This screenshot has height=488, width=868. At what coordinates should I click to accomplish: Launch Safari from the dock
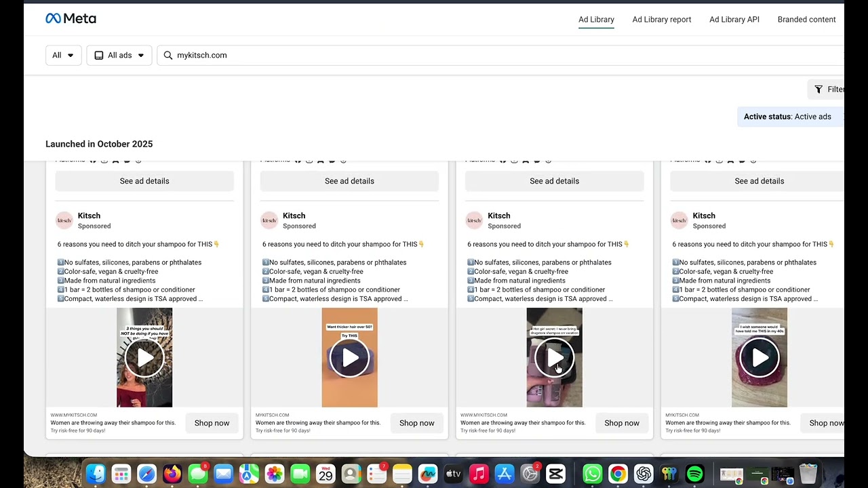coord(146,474)
